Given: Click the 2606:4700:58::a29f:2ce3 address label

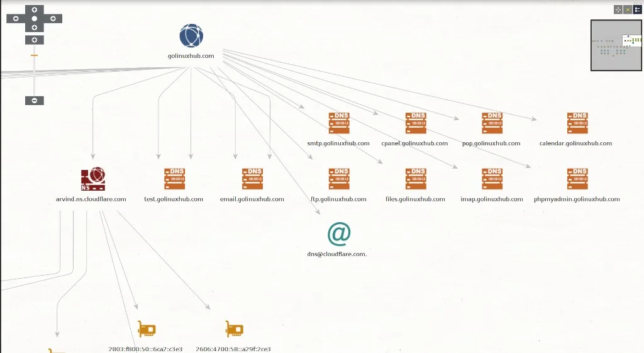Looking at the screenshot, I should (x=233, y=349).
